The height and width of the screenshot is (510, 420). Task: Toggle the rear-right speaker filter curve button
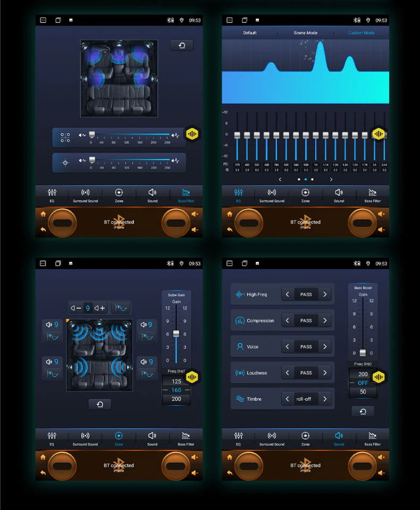[x=146, y=374]
